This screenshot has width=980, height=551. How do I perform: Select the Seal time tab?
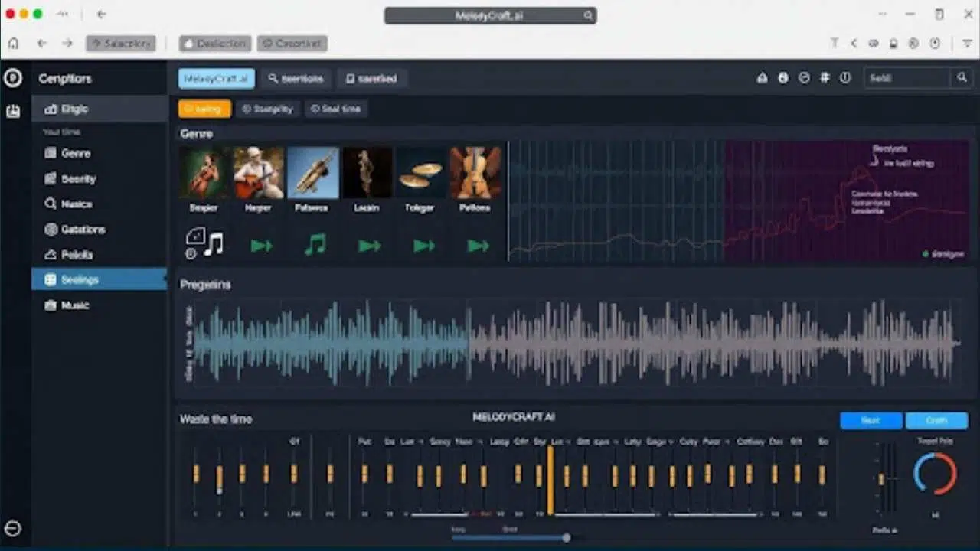(335, 109)
